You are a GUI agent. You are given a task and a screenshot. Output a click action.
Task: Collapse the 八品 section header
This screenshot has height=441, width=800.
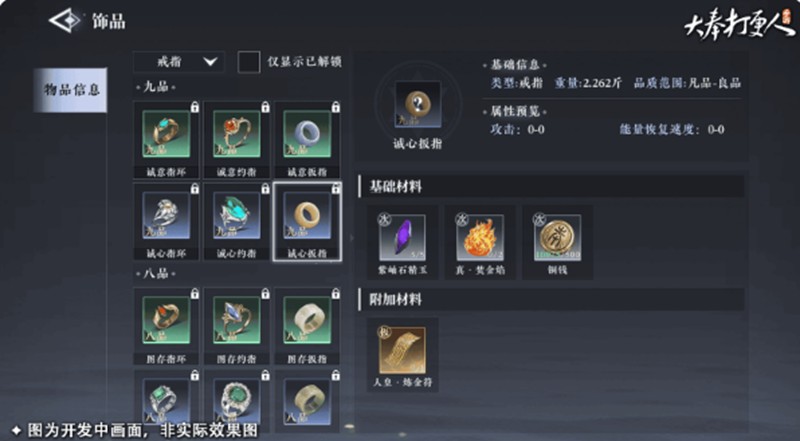[x=156, y=274]
